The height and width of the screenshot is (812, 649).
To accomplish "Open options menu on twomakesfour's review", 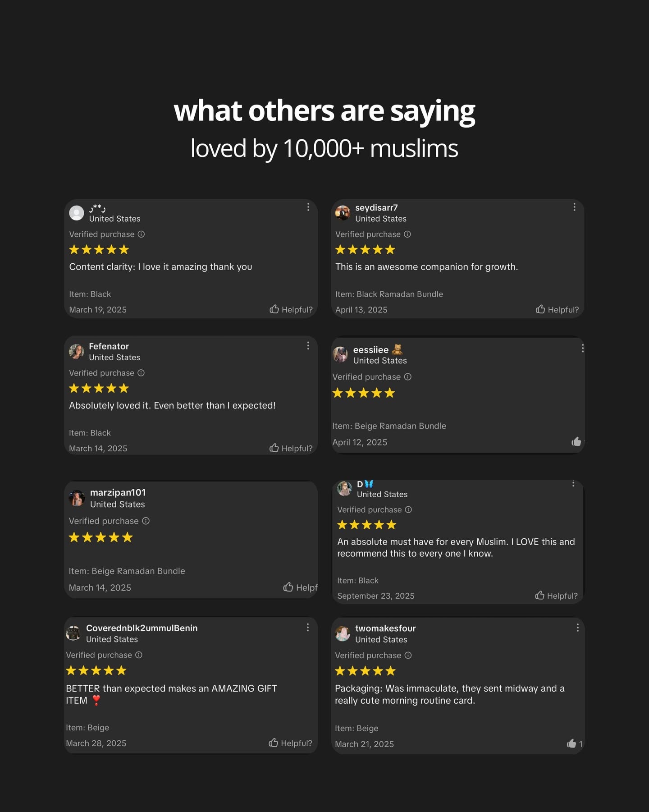I will 577,628.
